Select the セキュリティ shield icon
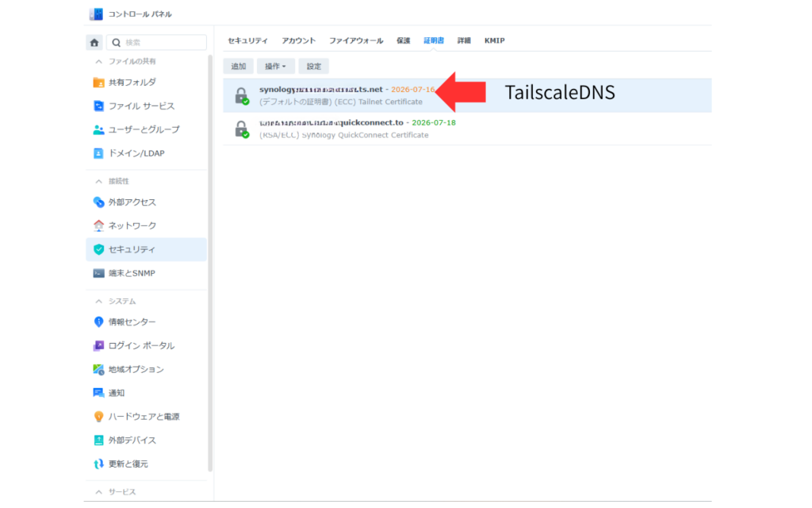812x508 pixels. (x=98, y=249)
